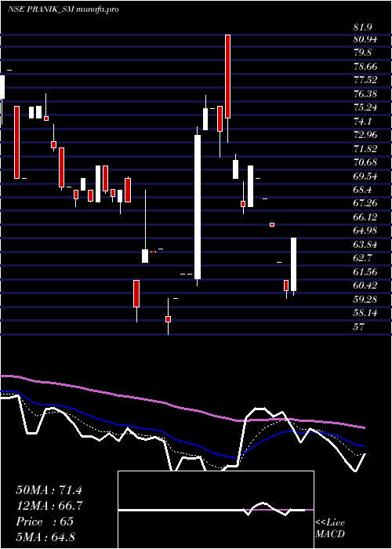The image size is (392, 549).
Task: Click the 64.98 price axis label
Action: click(365, 231)
